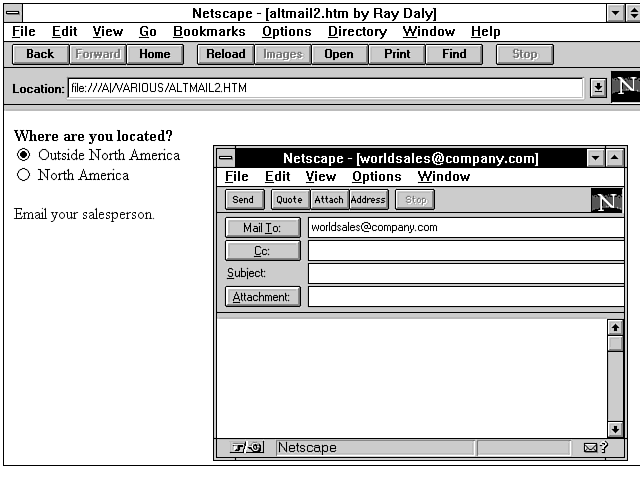Select the North America radio button

(x=24, y=175)
